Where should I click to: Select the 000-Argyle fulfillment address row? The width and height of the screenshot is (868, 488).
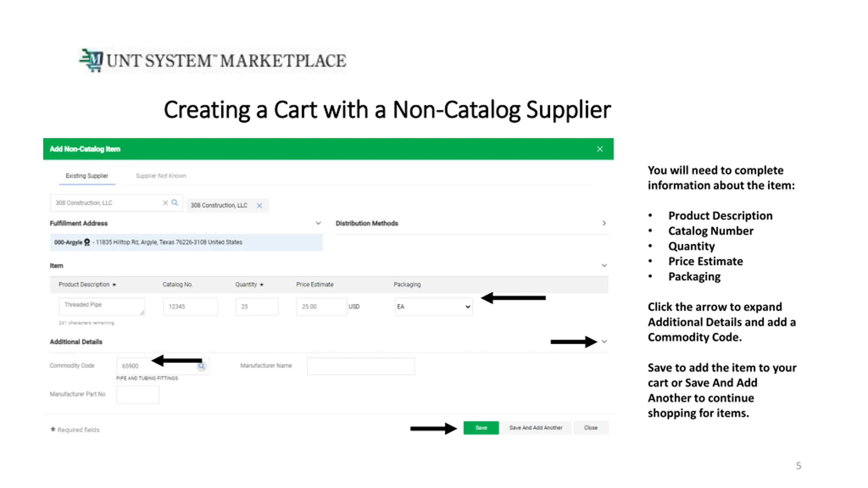click(x=186, y=242)
